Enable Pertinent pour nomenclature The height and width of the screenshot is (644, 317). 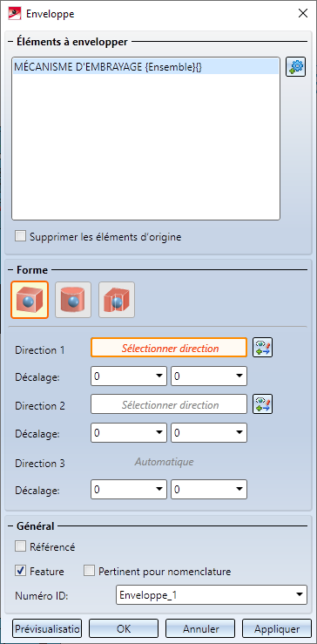89,571
